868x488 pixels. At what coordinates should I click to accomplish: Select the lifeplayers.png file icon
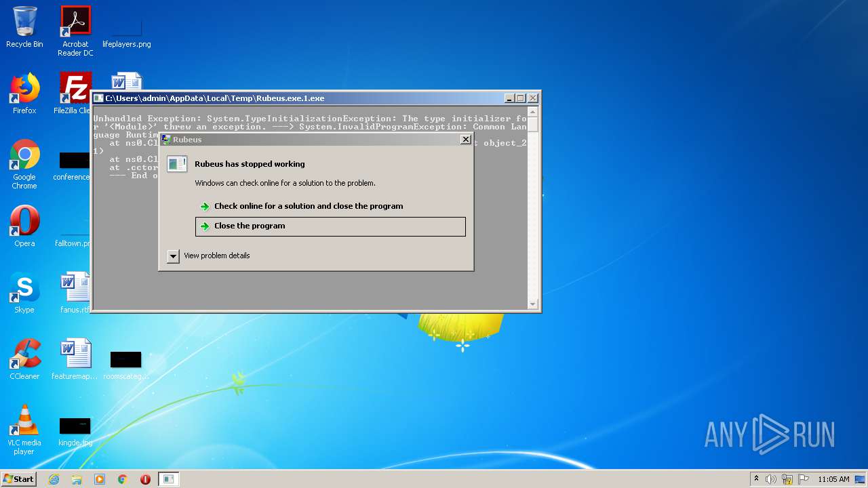(x=126, y=27)
